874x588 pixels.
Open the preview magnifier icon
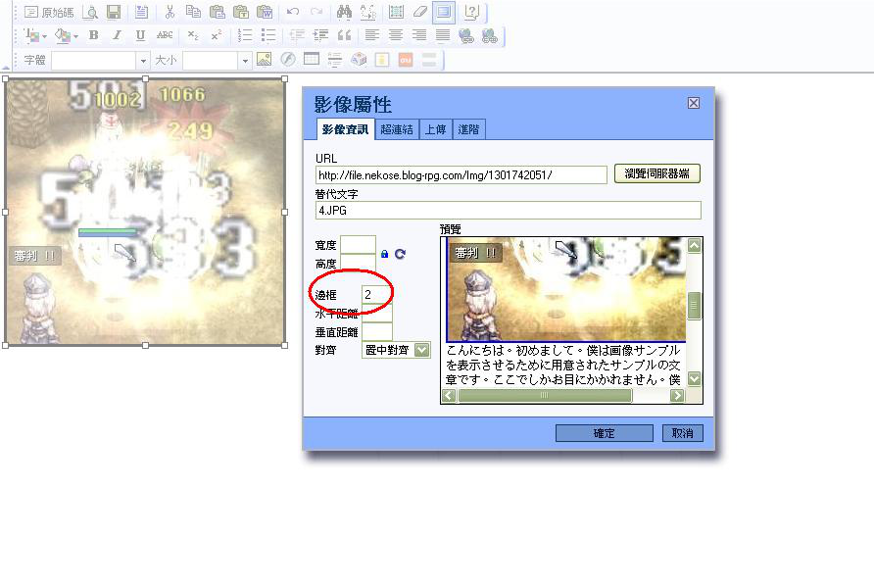pyautogui.click(x=90, y=12)
